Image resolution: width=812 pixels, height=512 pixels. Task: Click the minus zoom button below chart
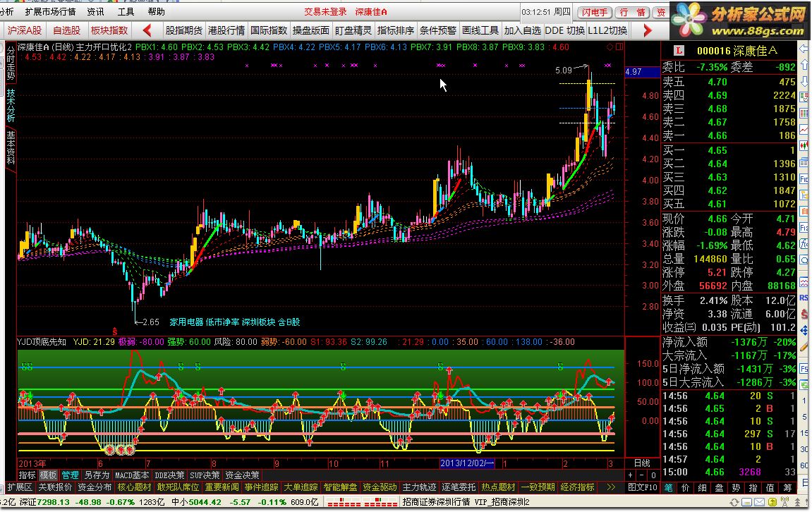(x=642, y=475)
